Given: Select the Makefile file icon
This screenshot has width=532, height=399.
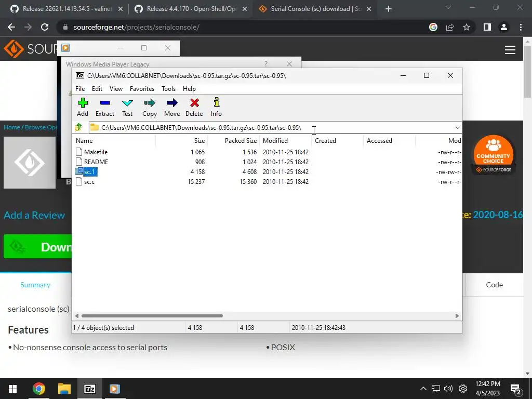Looking at the screenshot, I should pos(79,152).
